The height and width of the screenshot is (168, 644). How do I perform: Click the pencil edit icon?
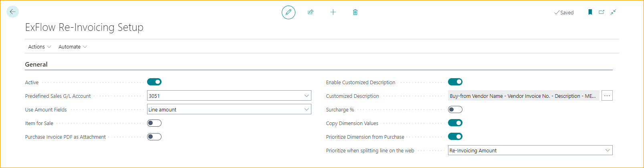[289, 12]
